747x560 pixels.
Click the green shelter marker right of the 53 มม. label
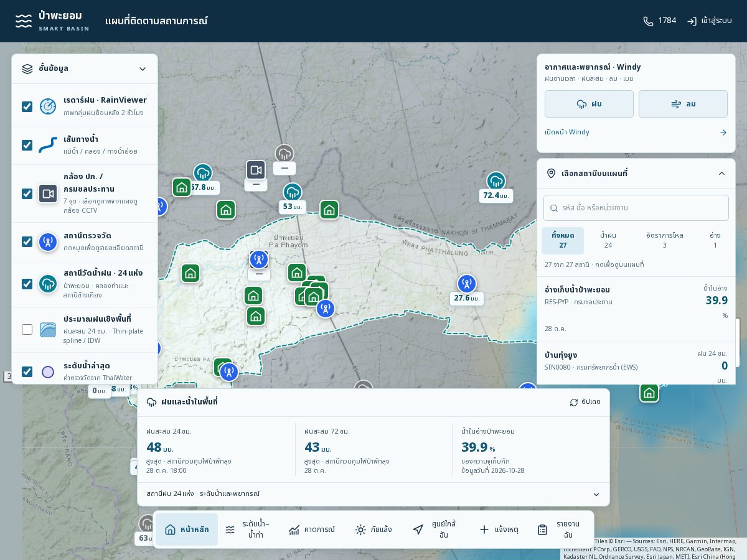(329, 210)
